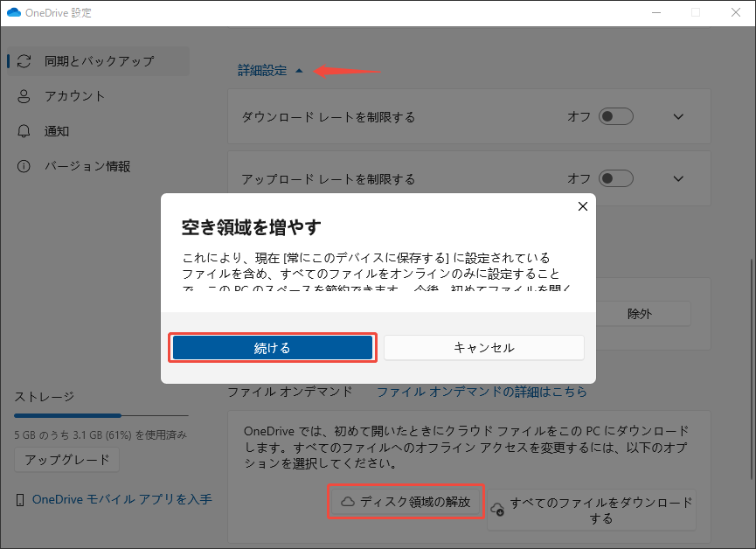Click the bell icon beside 通知

tap(24, 131)
